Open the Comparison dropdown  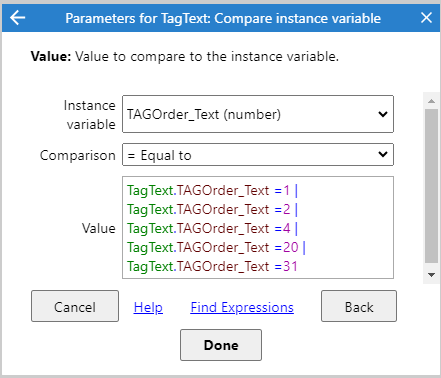[x=258, y=155]
